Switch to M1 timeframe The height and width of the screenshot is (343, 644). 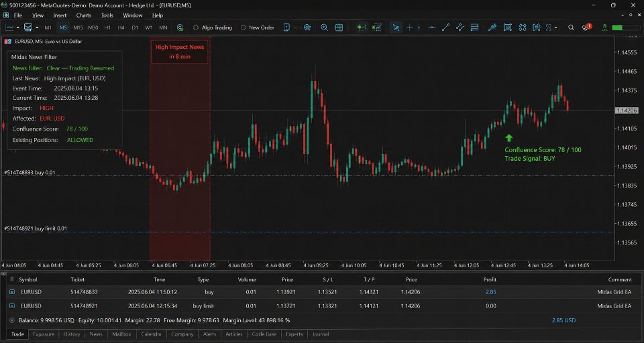(x=48, y=27)
